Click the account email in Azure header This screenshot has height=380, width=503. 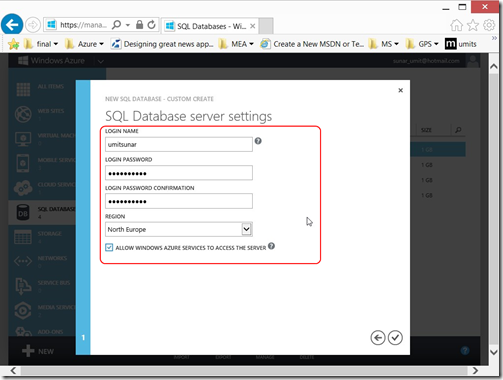point(426,61)
